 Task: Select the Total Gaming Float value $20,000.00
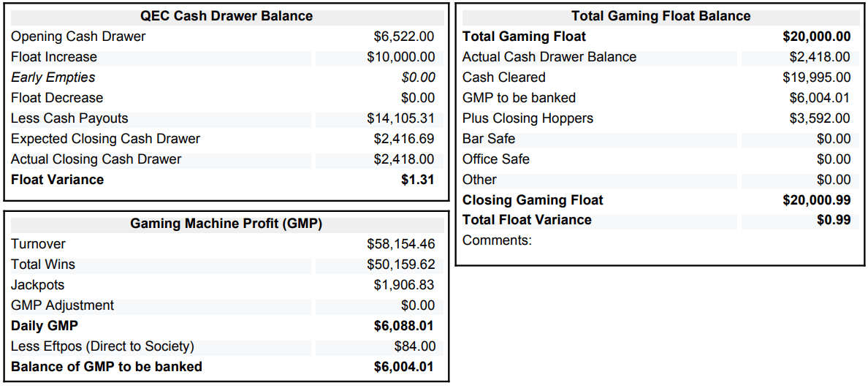(x=816, y=37)
